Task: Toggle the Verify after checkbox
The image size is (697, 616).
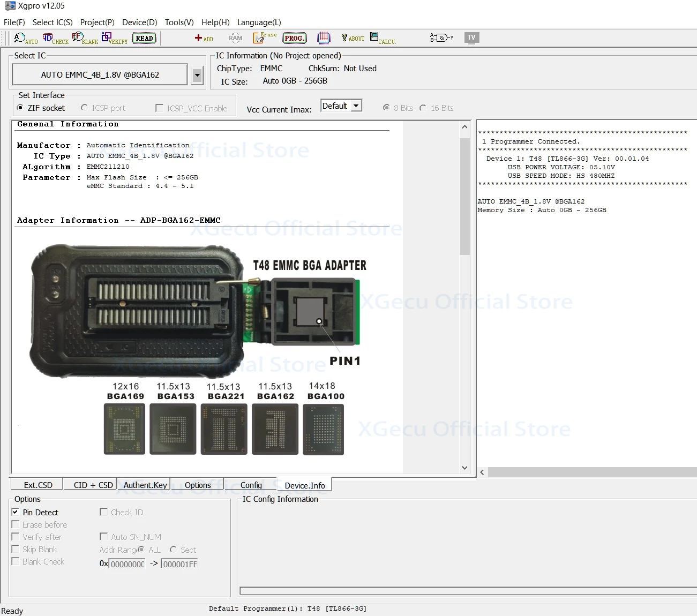Action: pos(16,537)
